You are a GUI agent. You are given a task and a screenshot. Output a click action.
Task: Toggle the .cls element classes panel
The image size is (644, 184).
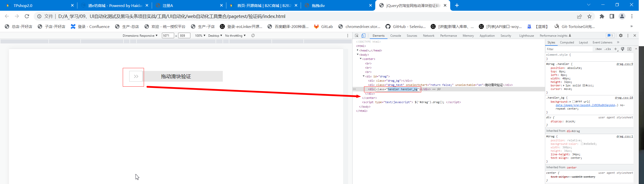click(x=608, y=49)
